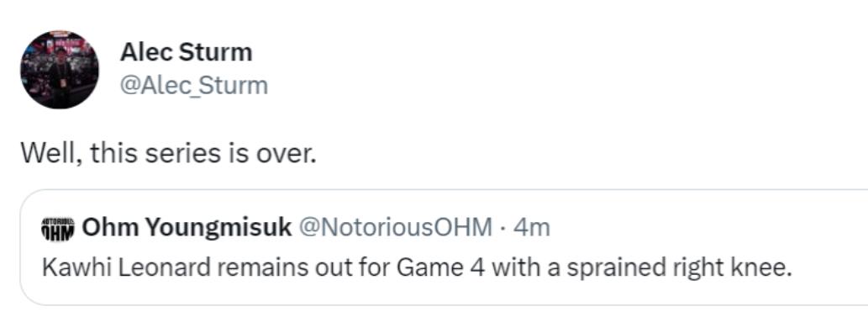Open the quoted Kawhi Leonard tweet text

click(414, 268)
